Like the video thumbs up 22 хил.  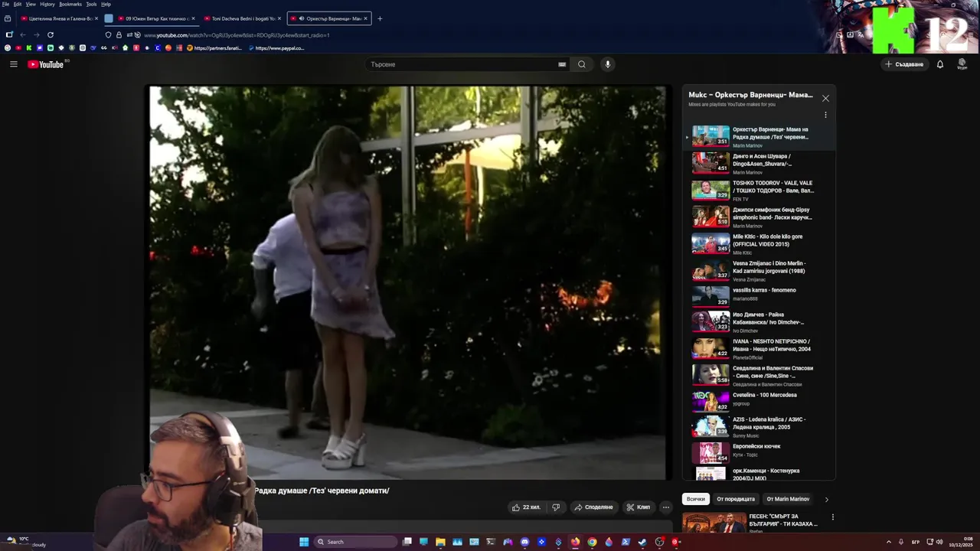tap(526, 507)
